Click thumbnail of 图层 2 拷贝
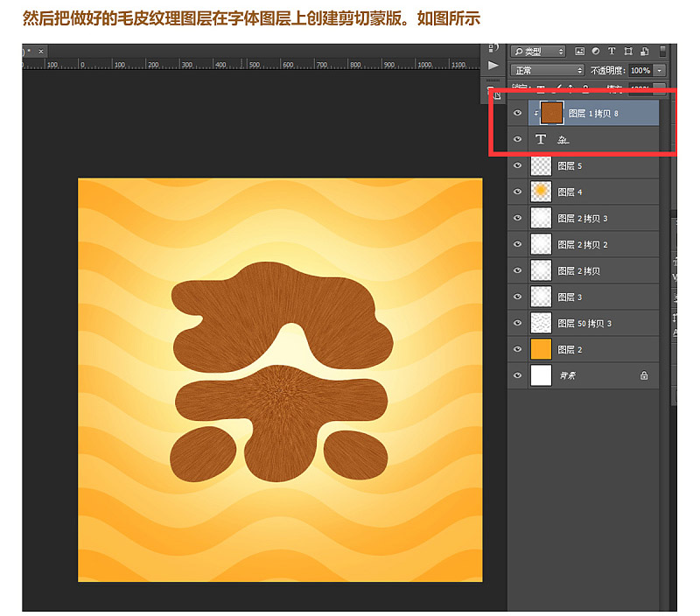This screenshot has width=700, height=616. click(541, 270)
